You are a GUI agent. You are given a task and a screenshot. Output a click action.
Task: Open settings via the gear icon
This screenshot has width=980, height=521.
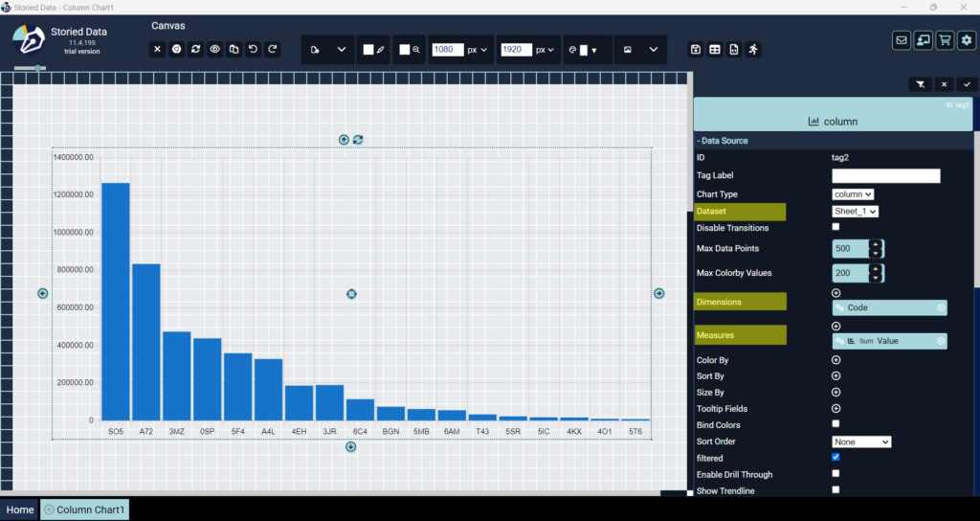pos(967,40)
